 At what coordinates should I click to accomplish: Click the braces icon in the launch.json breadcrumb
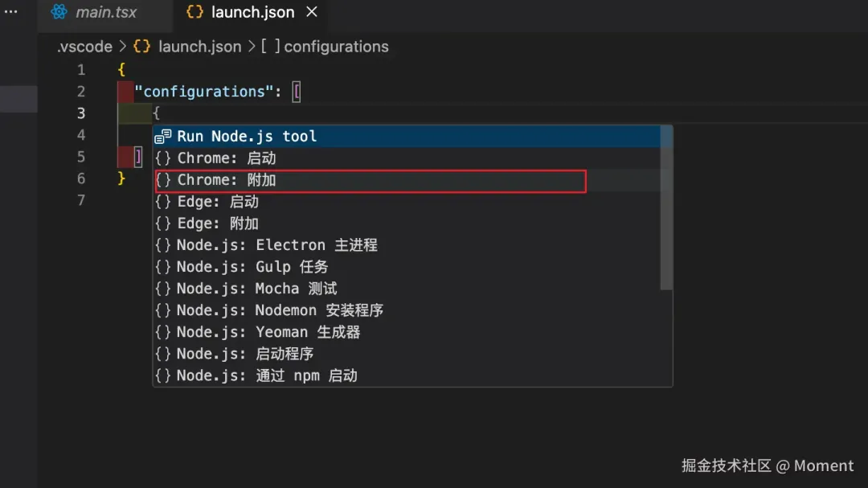coord(141,47)
